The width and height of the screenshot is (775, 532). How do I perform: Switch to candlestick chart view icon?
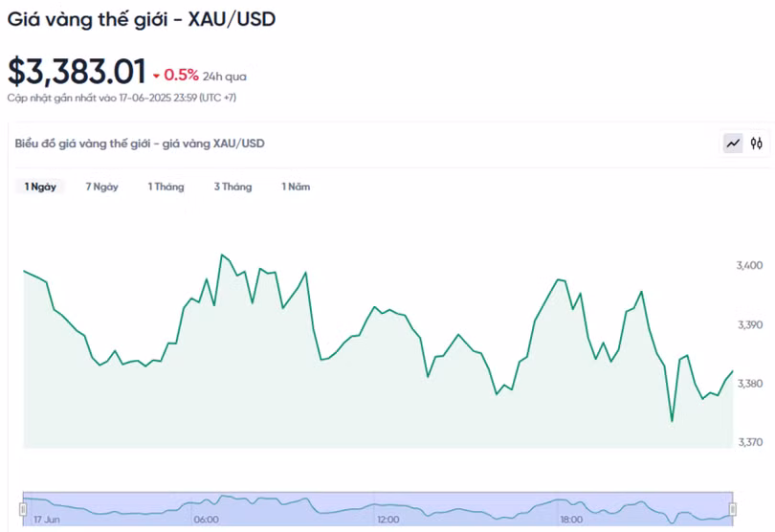coord(757,144)
